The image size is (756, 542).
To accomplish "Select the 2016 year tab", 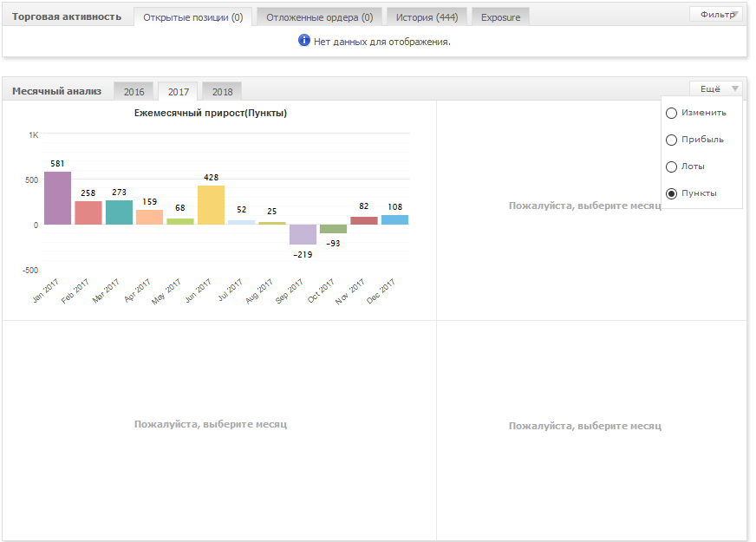I will 134,92.
